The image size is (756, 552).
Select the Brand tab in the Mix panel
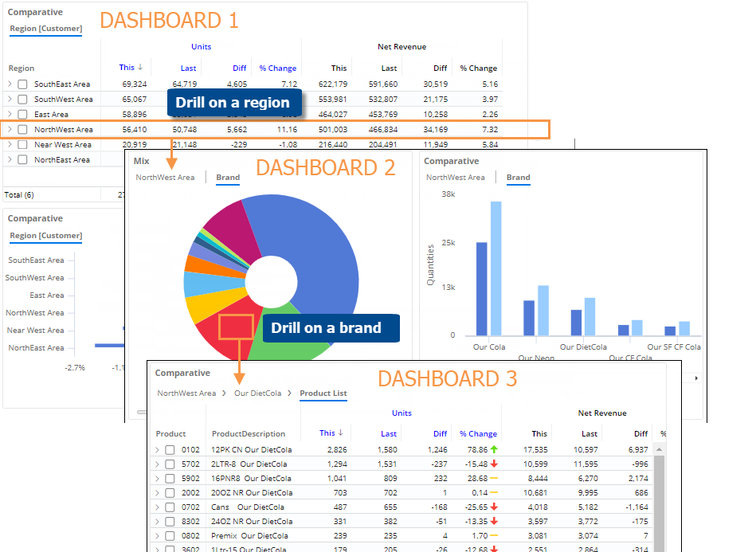pos(228,178)
